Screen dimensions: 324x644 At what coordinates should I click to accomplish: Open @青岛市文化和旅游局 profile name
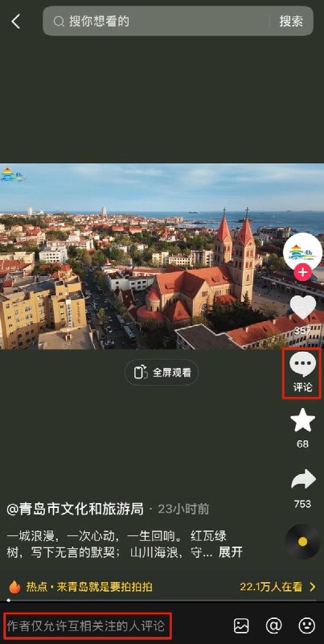(x=75, y=510)
